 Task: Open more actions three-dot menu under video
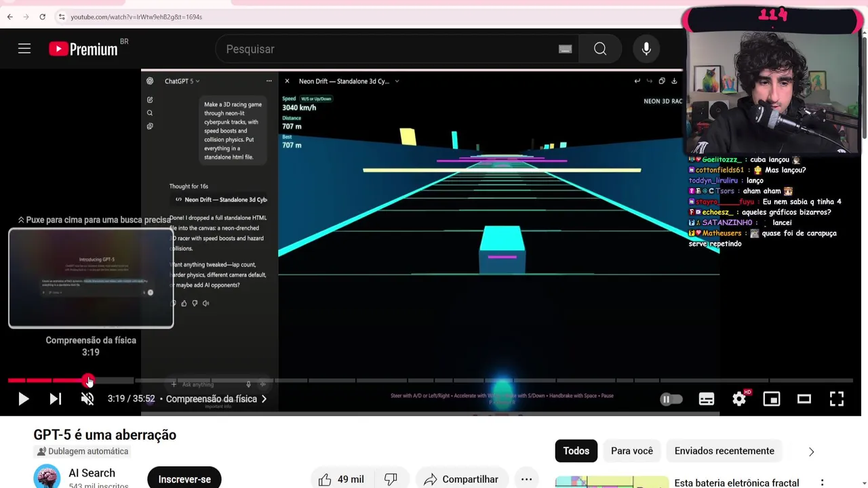click(526, 479)
